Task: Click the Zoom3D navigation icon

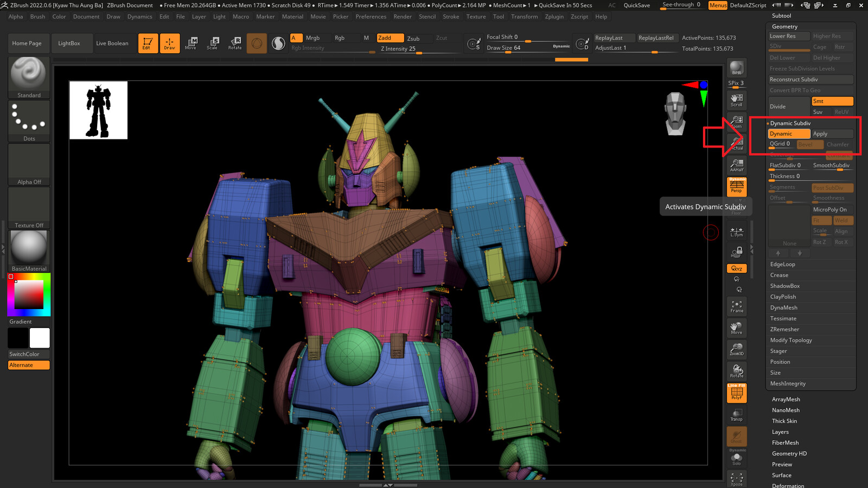Action: point(737,350)
